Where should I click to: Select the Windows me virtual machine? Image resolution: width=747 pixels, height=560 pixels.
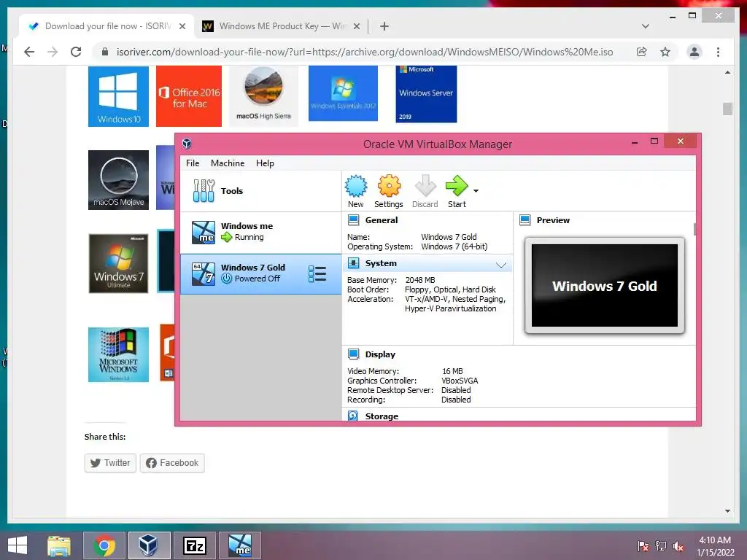(x=260, y=232)
